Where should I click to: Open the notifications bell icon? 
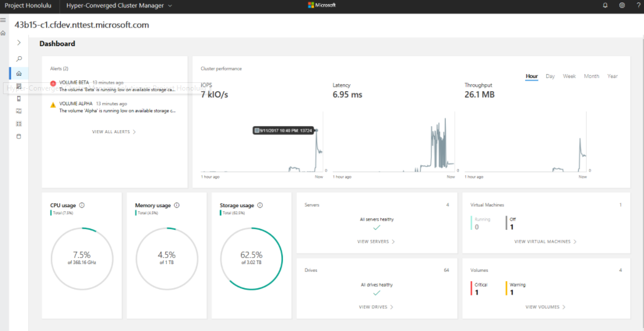(605, 5)
